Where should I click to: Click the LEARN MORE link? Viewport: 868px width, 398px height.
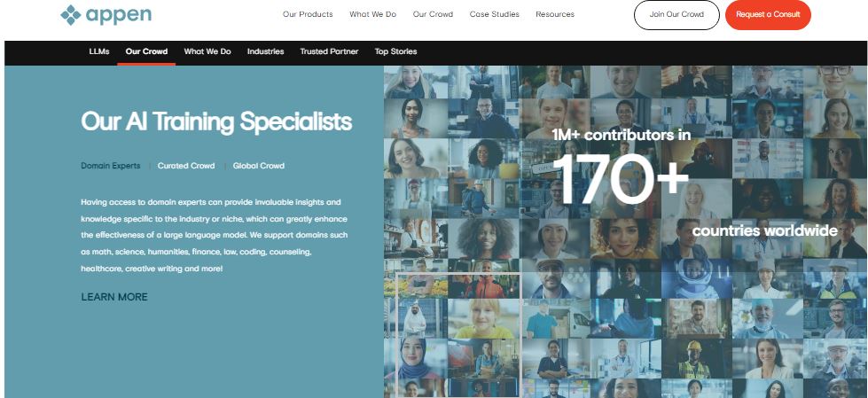coord(114,297)
